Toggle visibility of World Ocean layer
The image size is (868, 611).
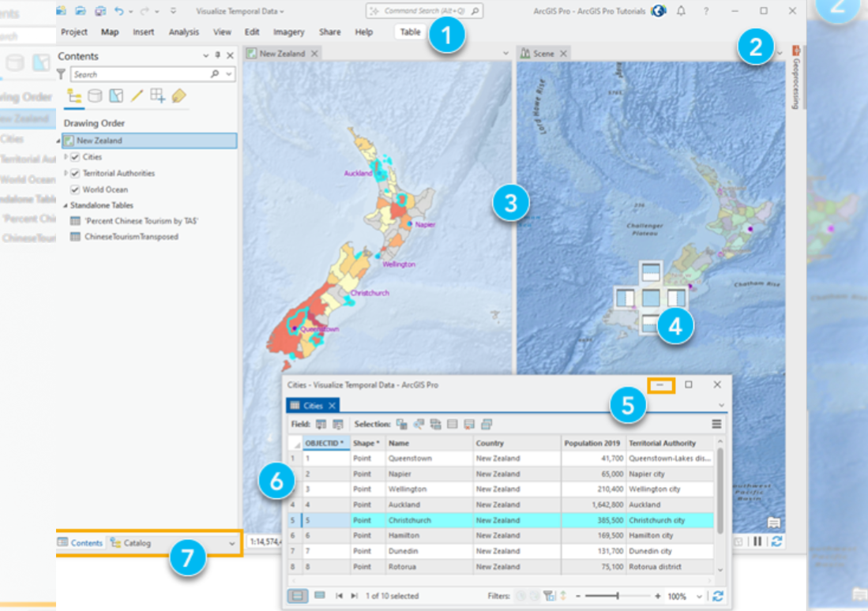[75, 189]
